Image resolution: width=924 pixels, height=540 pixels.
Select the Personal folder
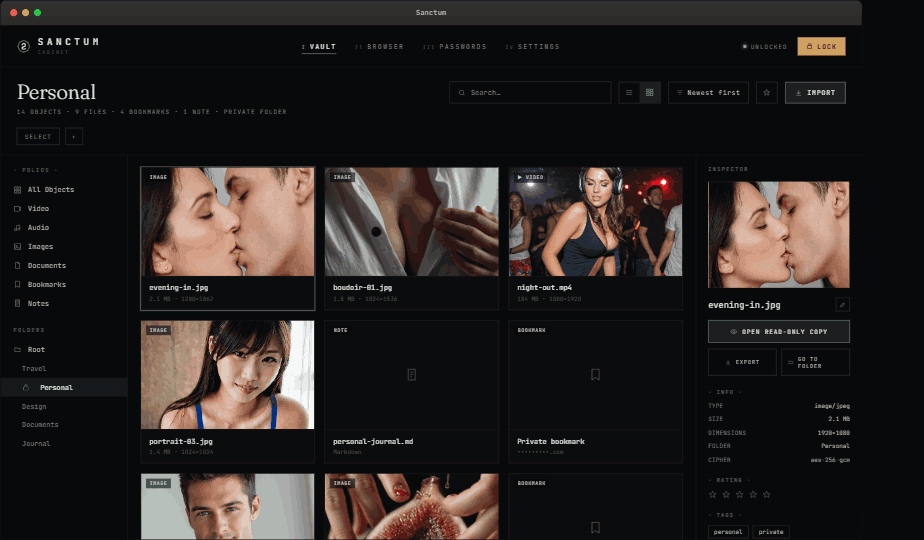tap(64, 387)
